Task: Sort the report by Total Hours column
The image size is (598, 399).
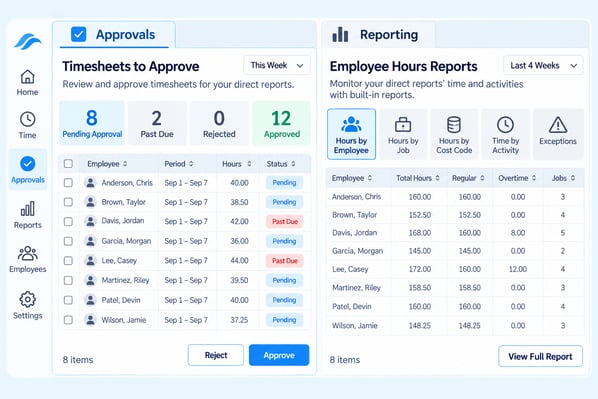Action: click(x=418, y=178)
